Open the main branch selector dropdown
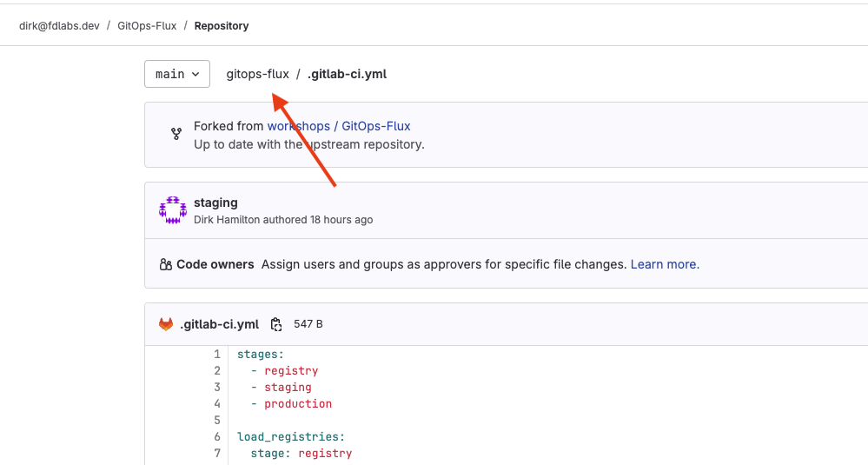 point(177,74)
